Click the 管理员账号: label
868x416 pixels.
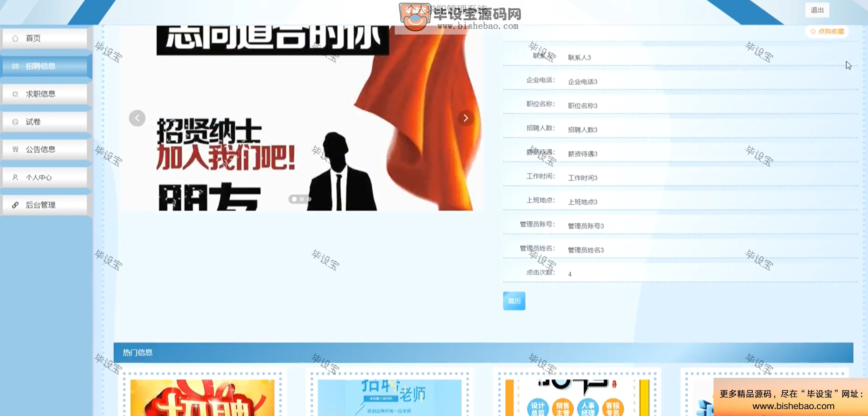coord(537,224)
